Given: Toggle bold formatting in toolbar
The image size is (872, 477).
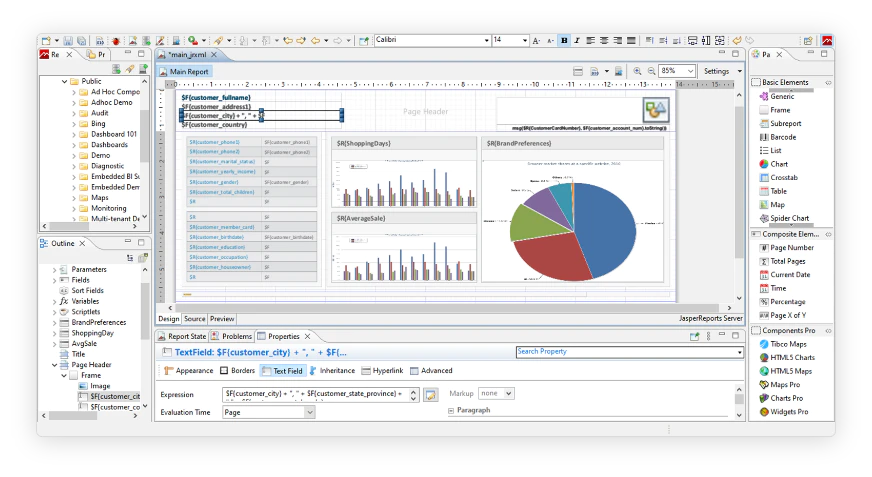Looking at the screenshot, I should [x=564, y=40].
